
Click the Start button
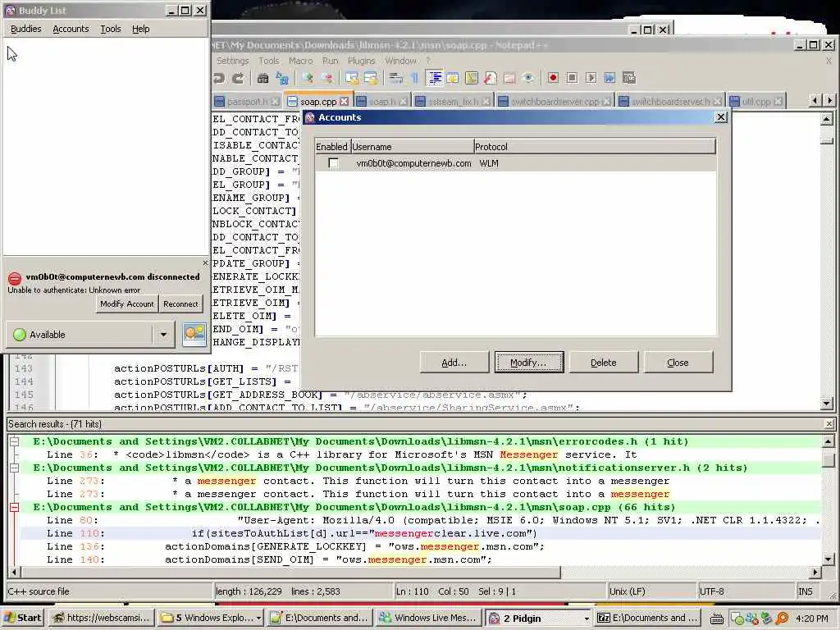[22, 619]
